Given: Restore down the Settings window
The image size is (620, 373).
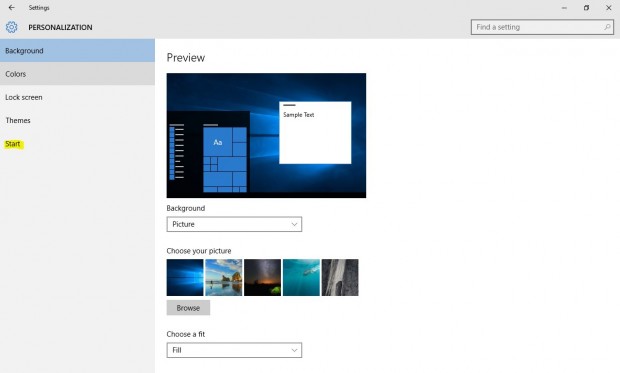Looking at the screenshot, I should tap(586, 8).
